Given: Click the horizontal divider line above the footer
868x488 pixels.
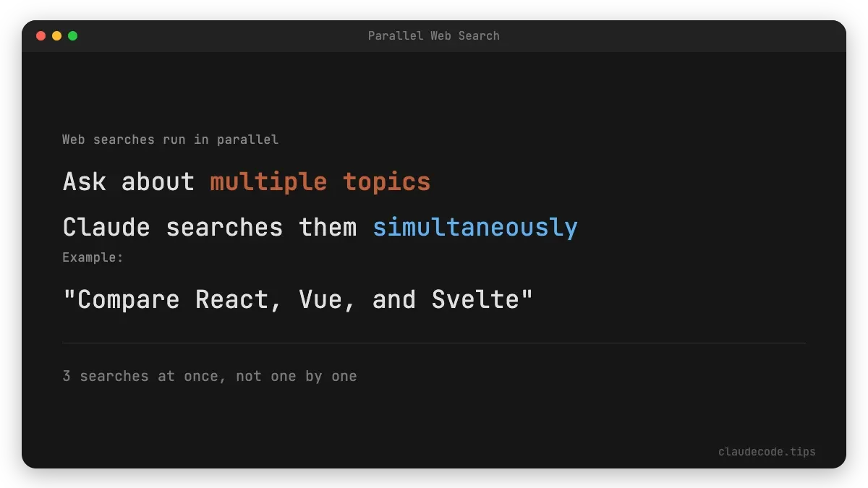Looking at the screenshot, I should coord(434,341).
